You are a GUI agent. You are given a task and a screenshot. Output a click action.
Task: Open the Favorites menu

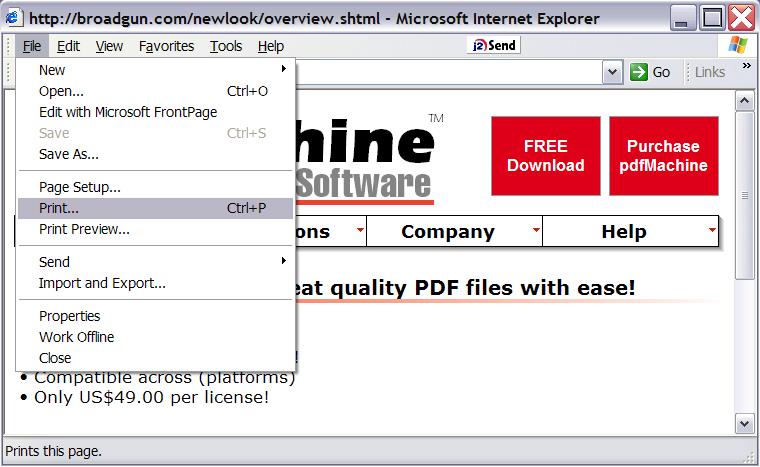coord(166,46)
